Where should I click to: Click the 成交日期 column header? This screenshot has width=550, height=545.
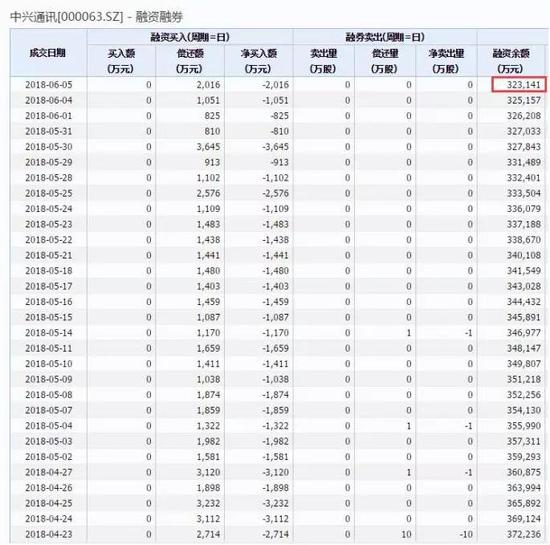48,53
